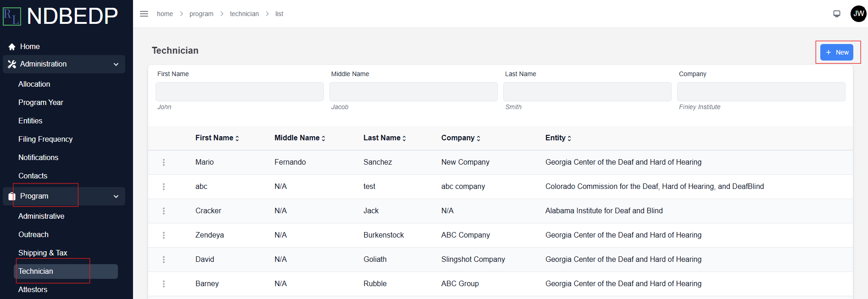Image resolution: width=868 pixels, height=299 pixels.
Task: Click the Program clipboard icon
Action: (12, 196)
